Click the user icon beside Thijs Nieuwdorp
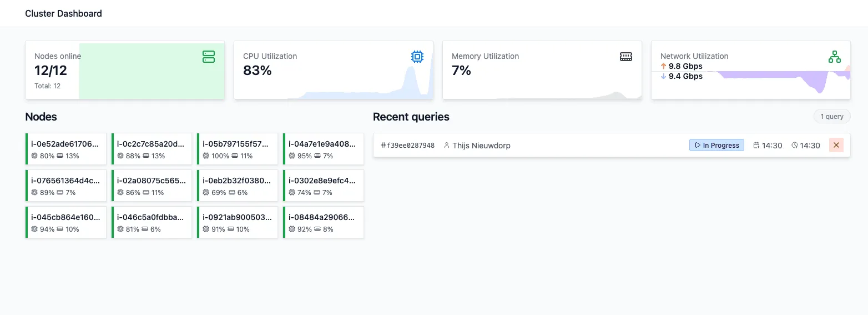The height and width of the screenshot is (315, 868). pos(447,146)
